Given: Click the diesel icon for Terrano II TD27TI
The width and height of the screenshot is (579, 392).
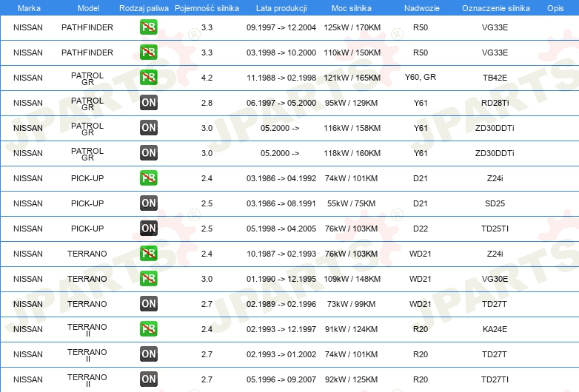Looking at the screenshot, I should (148, 379).
